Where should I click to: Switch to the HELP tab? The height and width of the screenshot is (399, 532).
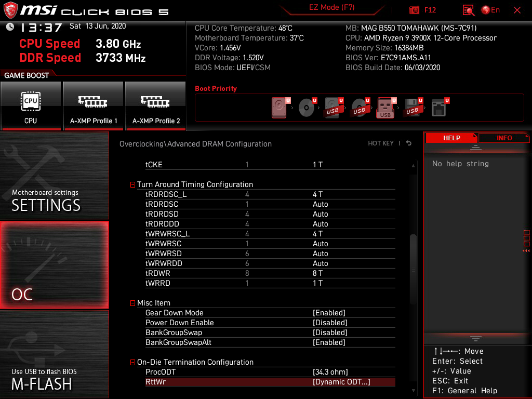tap(451, 138)
